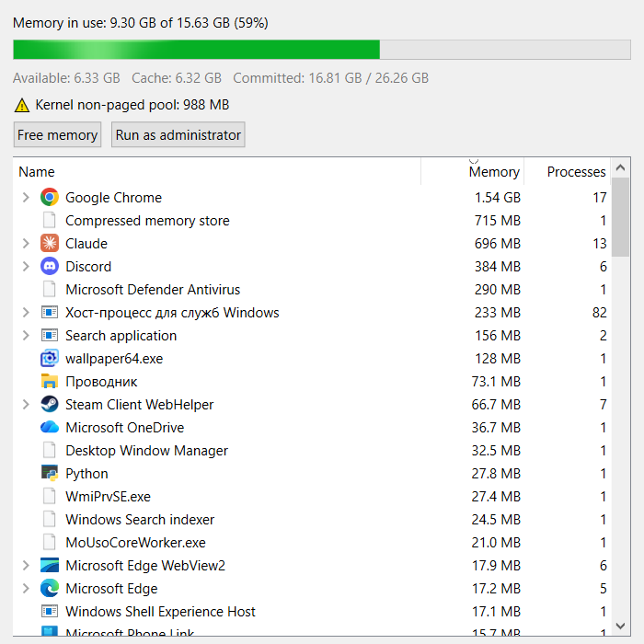
Task: Select the Windows Search indexer name
Action: (x=140, y=520)
